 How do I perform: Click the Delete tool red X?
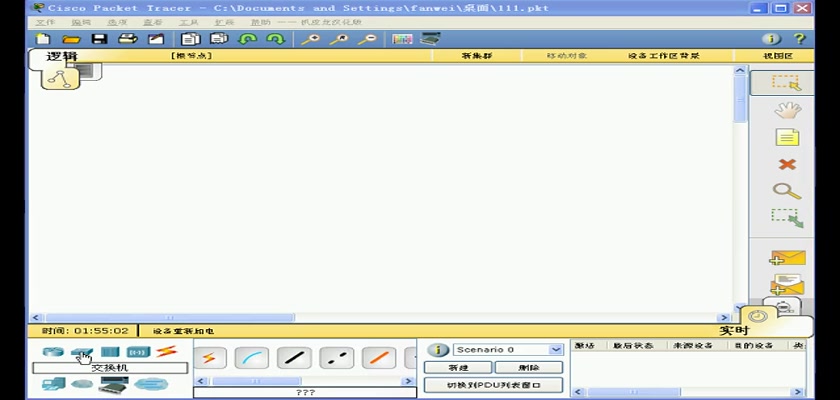click(787, 164)
